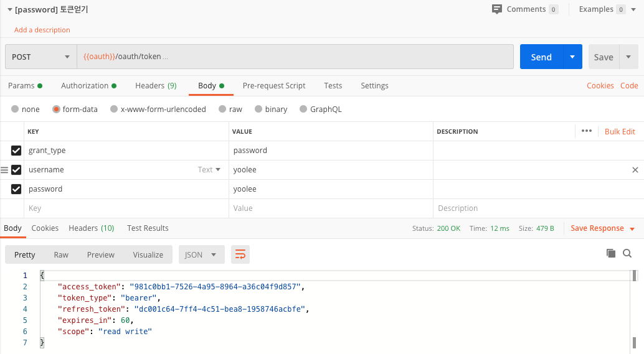Switch to the Params tab

pyautogui.click(x=25, y=86)
